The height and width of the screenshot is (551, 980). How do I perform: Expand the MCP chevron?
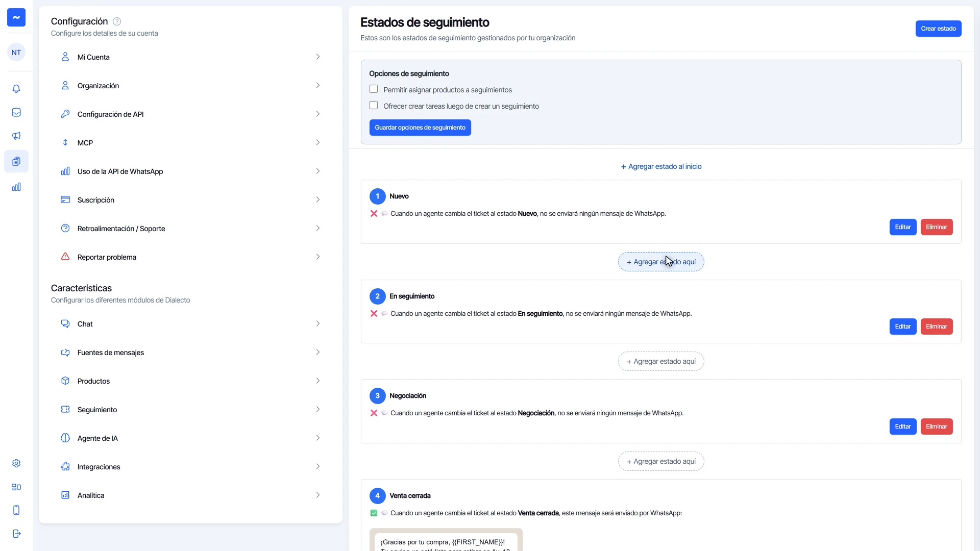317,142
